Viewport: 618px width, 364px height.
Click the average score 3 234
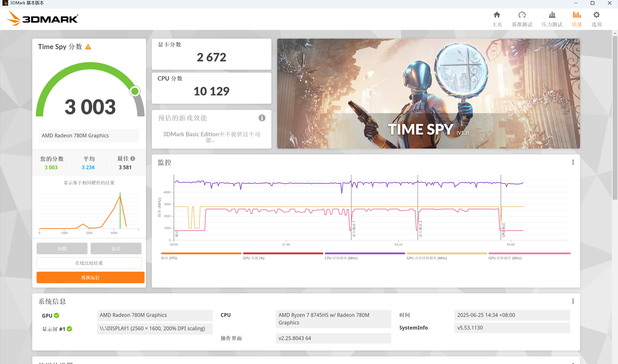click(88, 167)
